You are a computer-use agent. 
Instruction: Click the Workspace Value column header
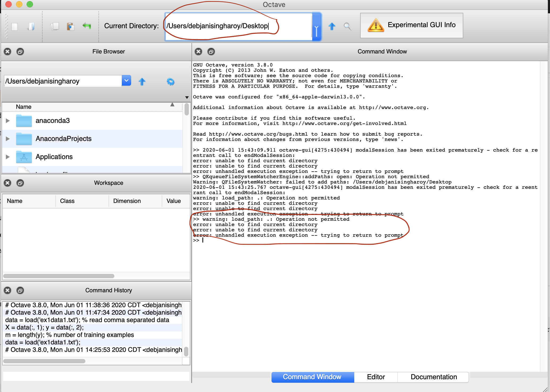pos(176,201)
